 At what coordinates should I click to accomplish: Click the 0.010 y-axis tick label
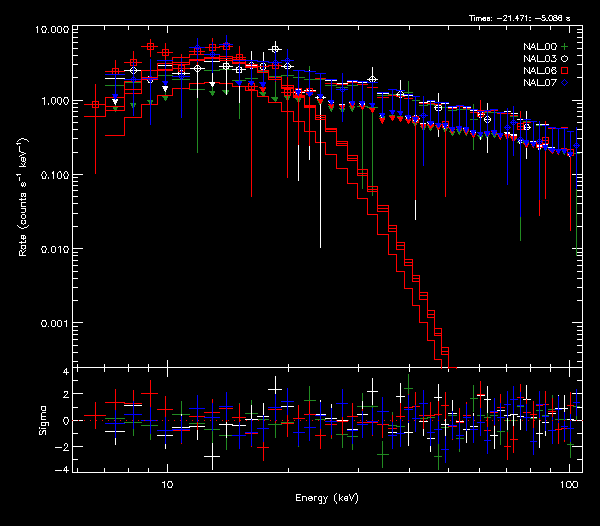(55, 250)
